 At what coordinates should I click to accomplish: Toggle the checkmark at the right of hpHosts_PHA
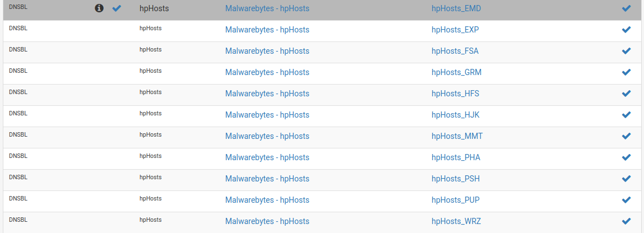(x=626, y=157)
